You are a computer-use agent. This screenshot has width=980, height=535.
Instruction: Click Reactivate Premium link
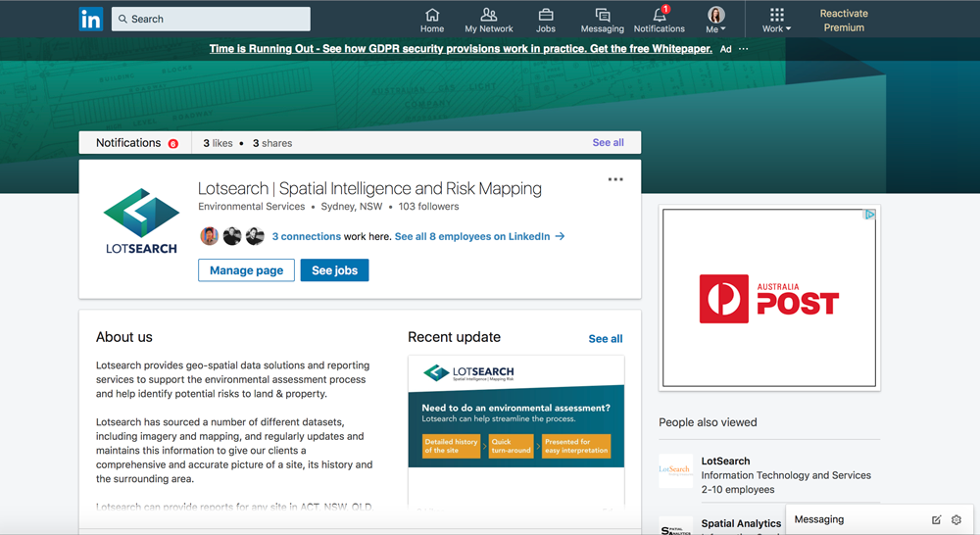click(x=844, y=21)
